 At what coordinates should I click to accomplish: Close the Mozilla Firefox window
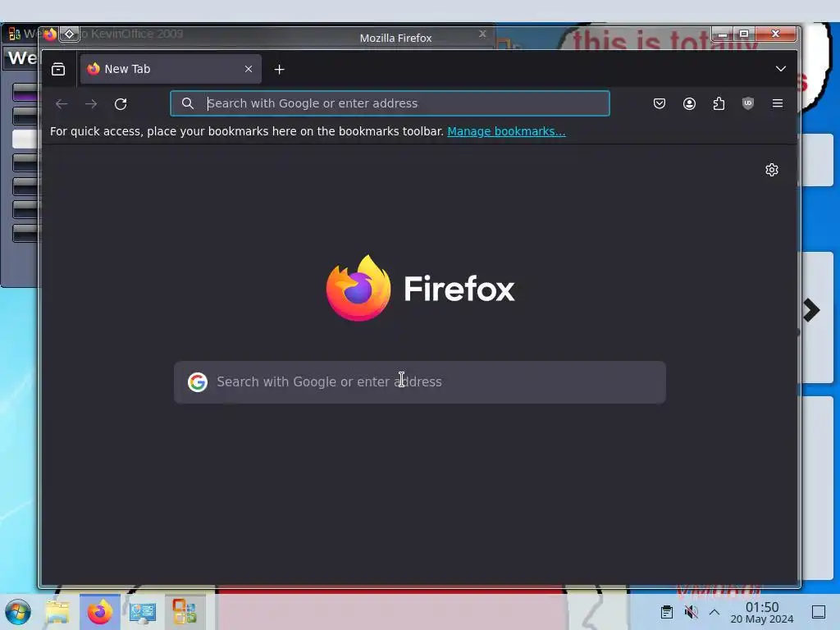pyautogui.click(x=775, y=34)
